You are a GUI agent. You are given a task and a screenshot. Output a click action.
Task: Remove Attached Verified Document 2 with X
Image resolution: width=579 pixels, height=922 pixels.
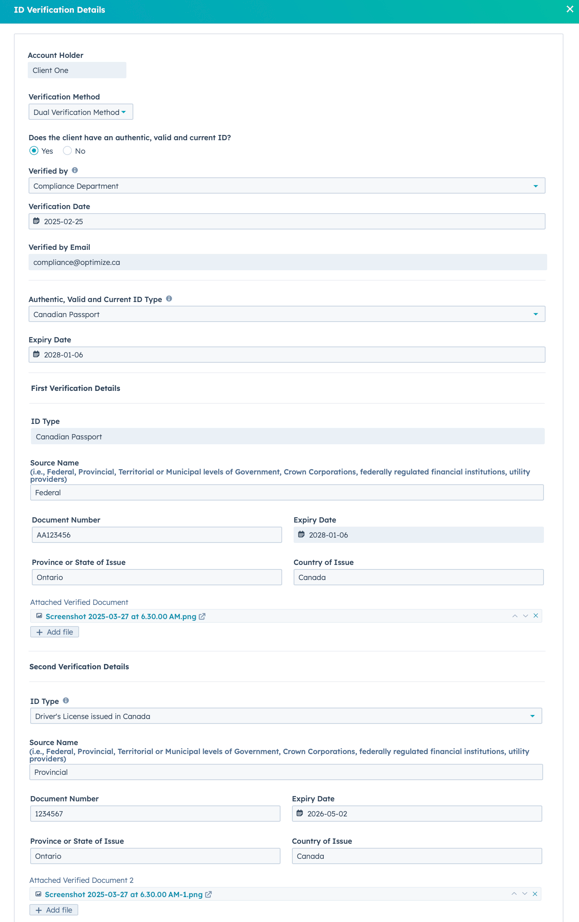tap(535, 894)
